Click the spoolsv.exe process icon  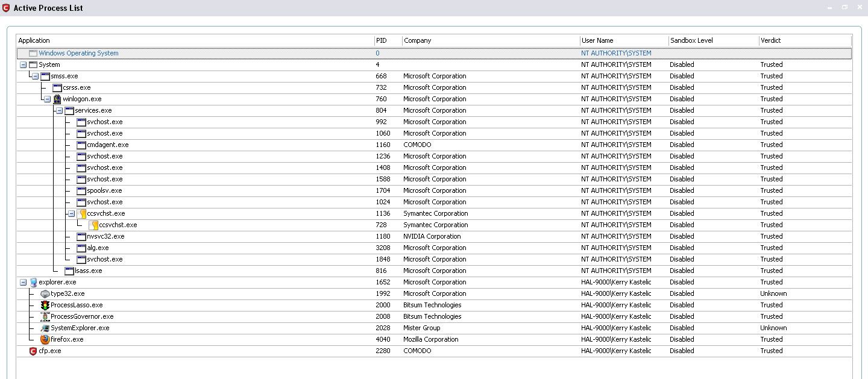tap(81, 190)
